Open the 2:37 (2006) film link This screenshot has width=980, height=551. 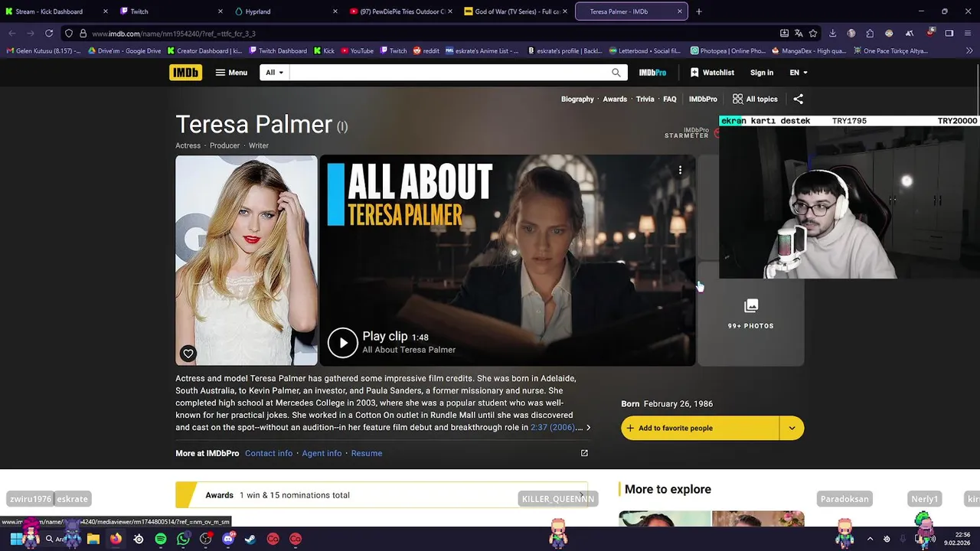click(x=552, y=427)
